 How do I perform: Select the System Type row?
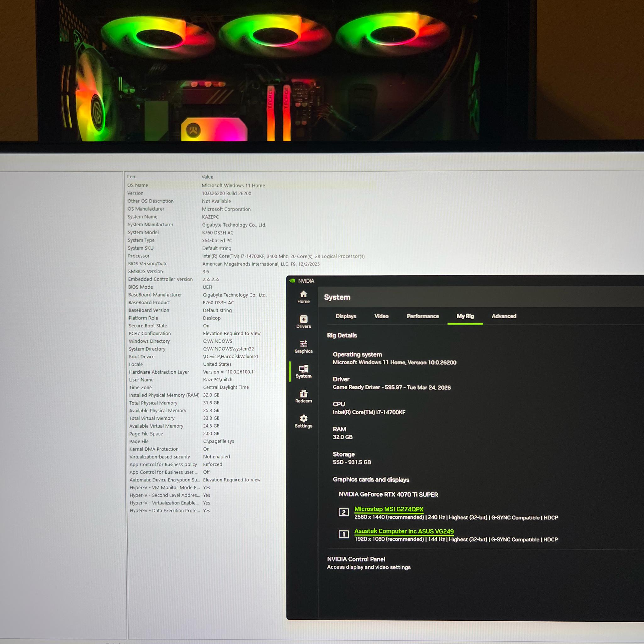pyautogui.click(x=180, y=240)
